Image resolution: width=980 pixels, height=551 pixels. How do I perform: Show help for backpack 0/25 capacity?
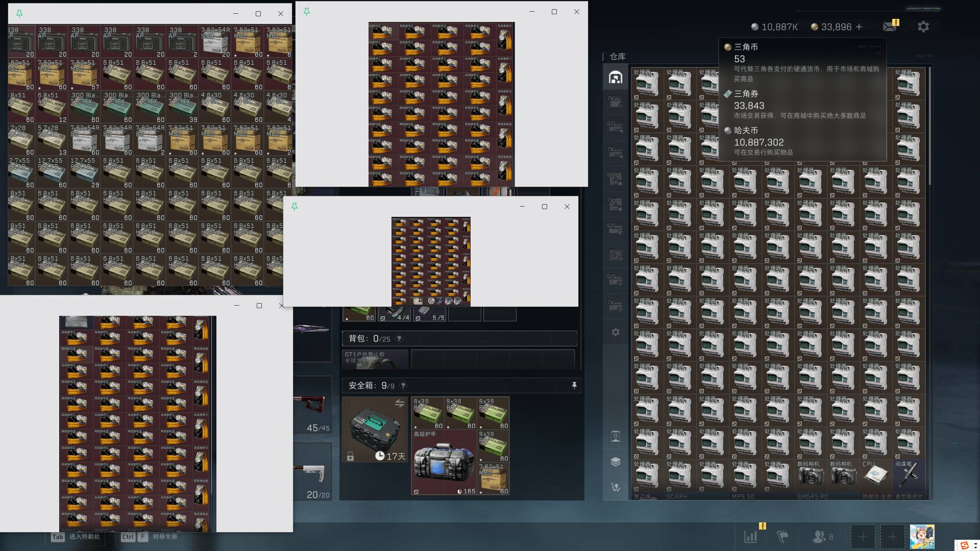(399, 339)
